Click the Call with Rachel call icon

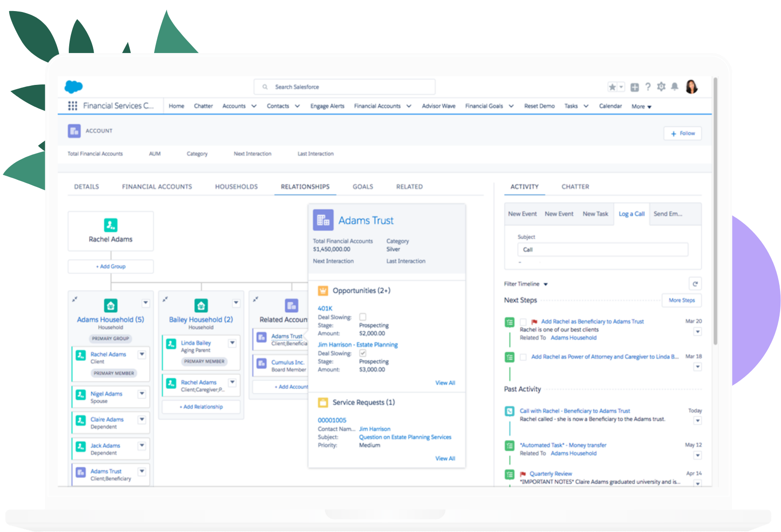510,411
